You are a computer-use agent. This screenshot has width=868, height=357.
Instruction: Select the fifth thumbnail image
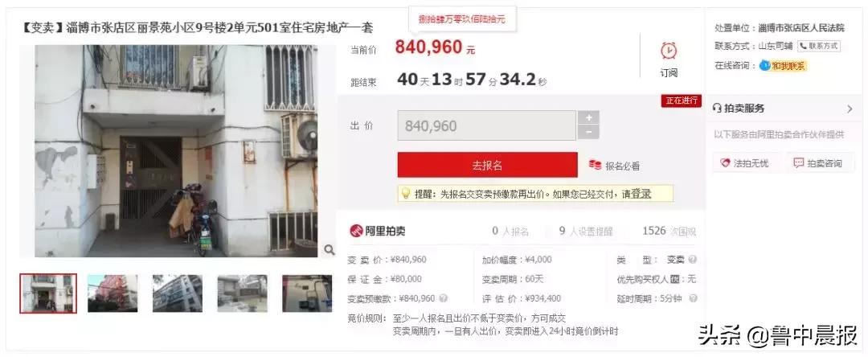pyautogui.click(x=307, y=293)
